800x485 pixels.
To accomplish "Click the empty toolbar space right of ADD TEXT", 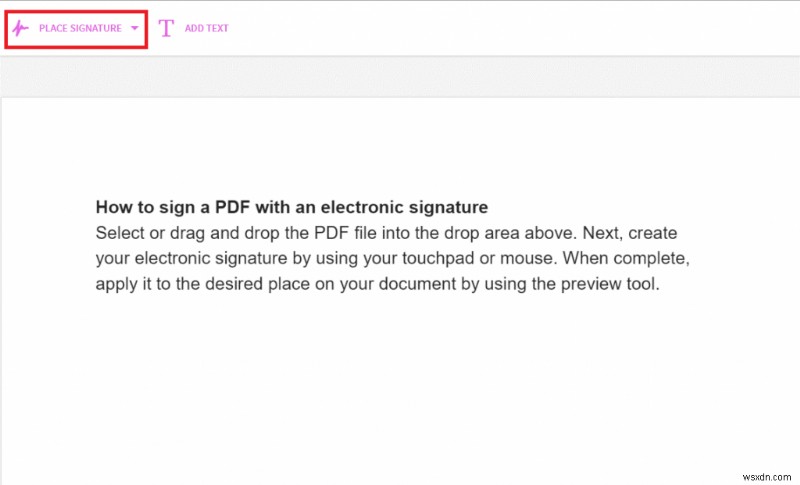I will click(x=500, y=28).
